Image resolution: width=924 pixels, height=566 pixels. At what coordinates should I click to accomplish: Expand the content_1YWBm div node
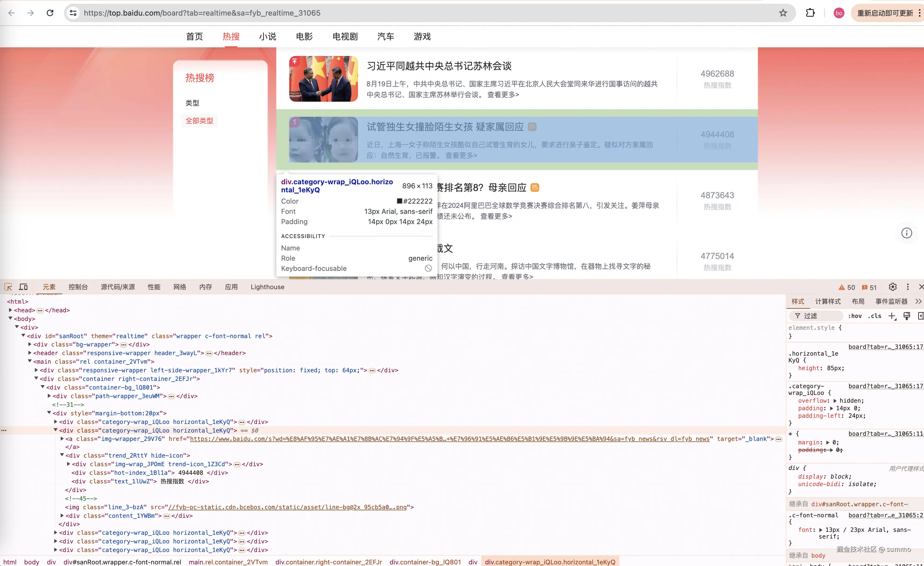click(x=62, y=516)
